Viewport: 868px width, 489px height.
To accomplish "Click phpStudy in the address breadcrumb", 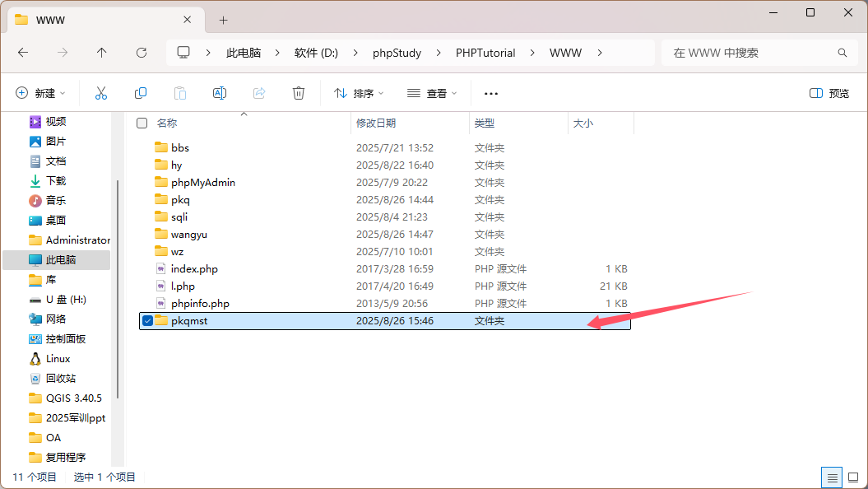I will point(397,53).
